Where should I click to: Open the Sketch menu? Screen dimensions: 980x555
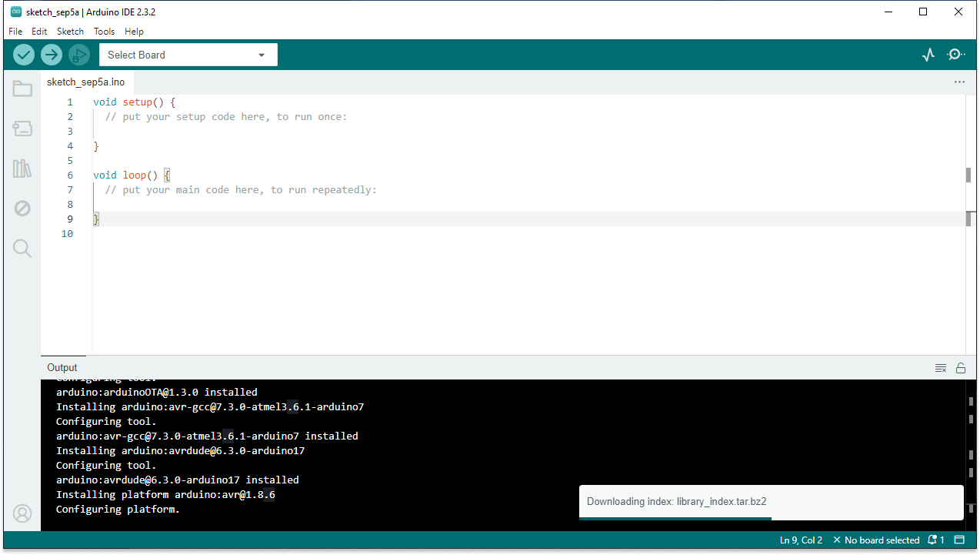tap(70, 32)
